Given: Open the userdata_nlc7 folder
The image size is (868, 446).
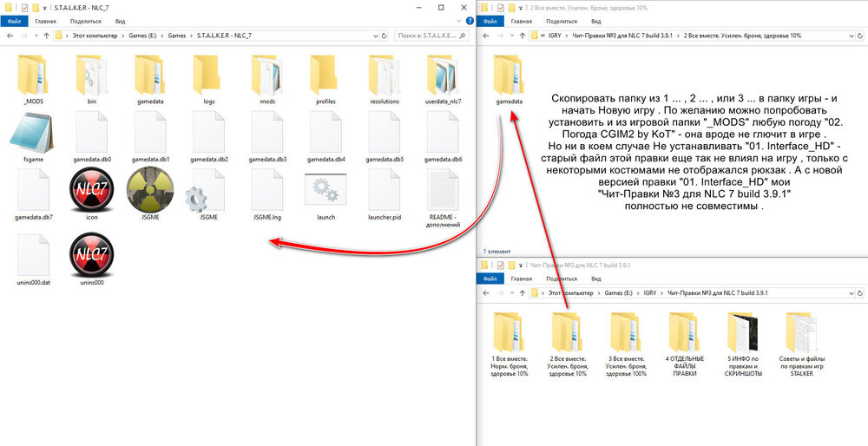Looking at the screenshot, I should [443, 76].
